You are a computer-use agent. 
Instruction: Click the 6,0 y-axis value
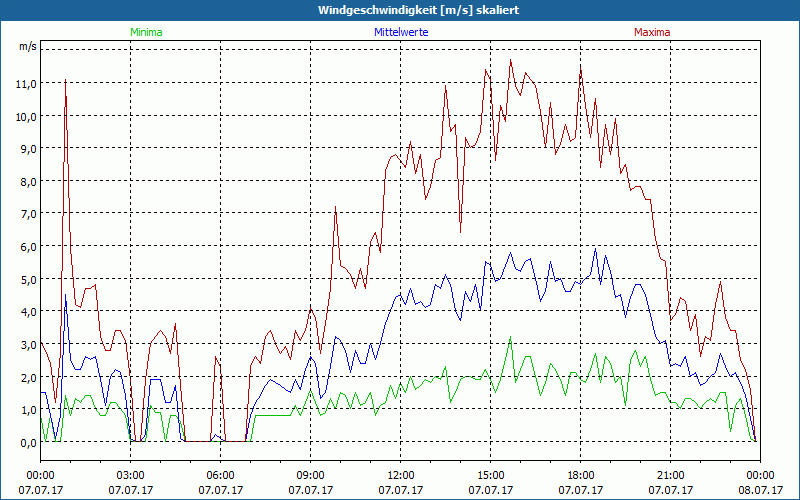[28, 247]
